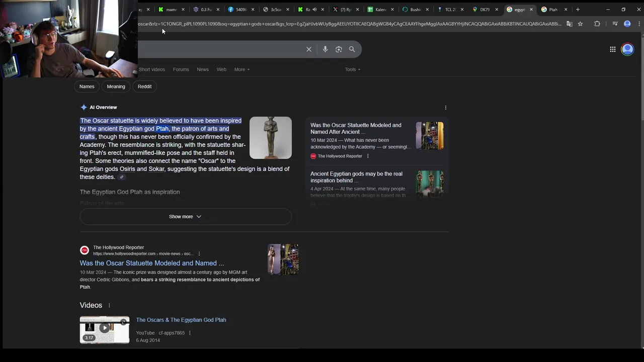Click the Ptah link in AI Overview

click(x=162, y=129)
